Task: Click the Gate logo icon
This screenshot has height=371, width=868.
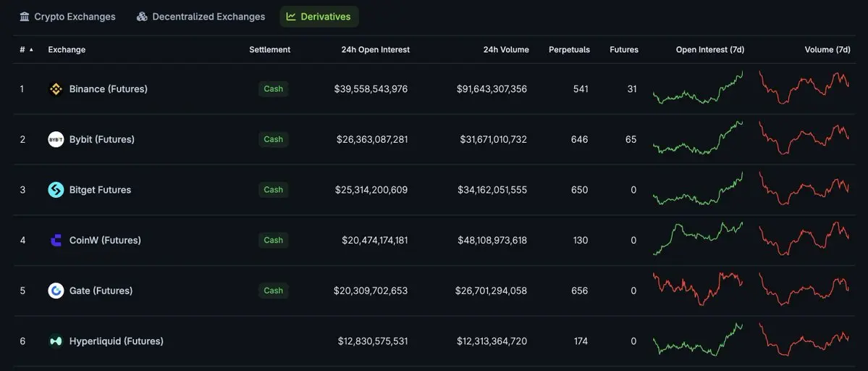Action: (x=56, y=291)
